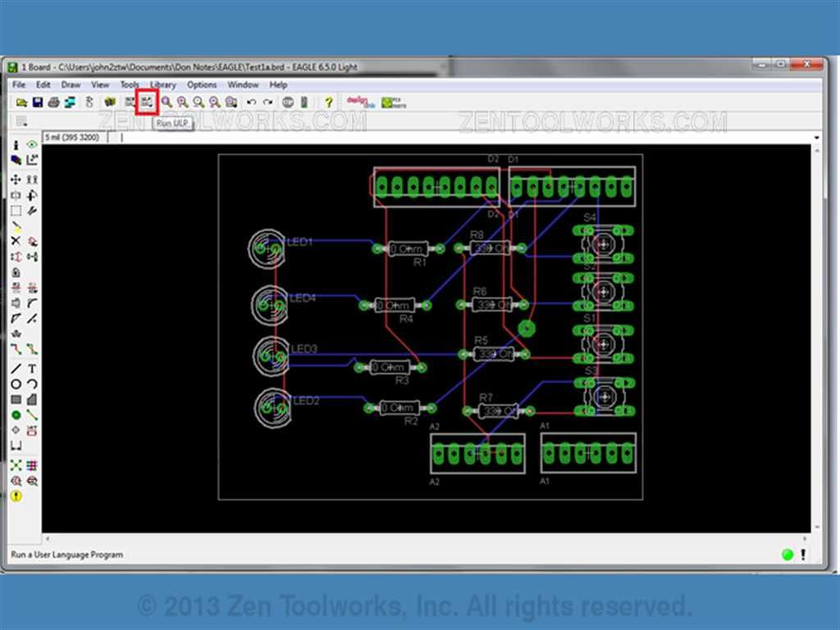Select the Name tool icon

16,288
